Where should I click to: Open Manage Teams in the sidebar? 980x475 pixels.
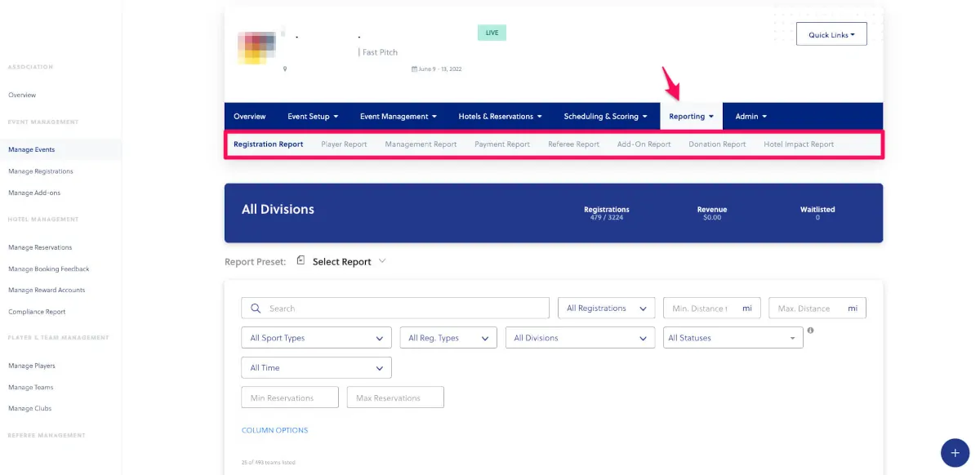coord(31,387)
